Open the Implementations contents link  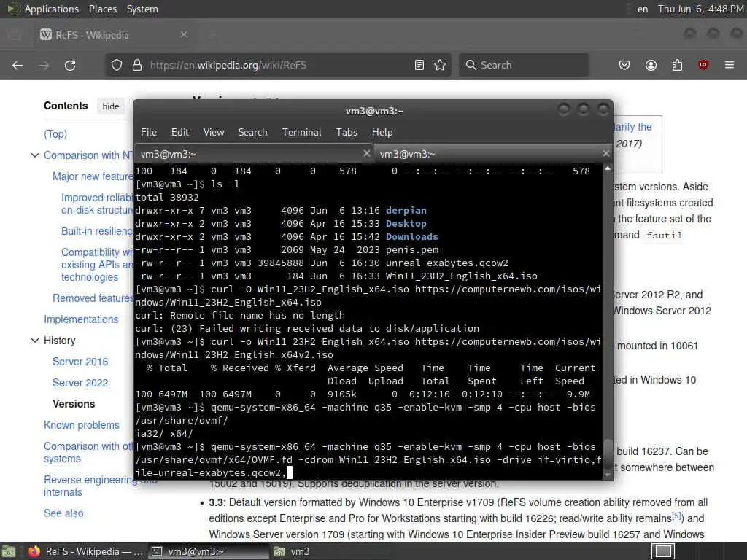(x=81, y=319)
